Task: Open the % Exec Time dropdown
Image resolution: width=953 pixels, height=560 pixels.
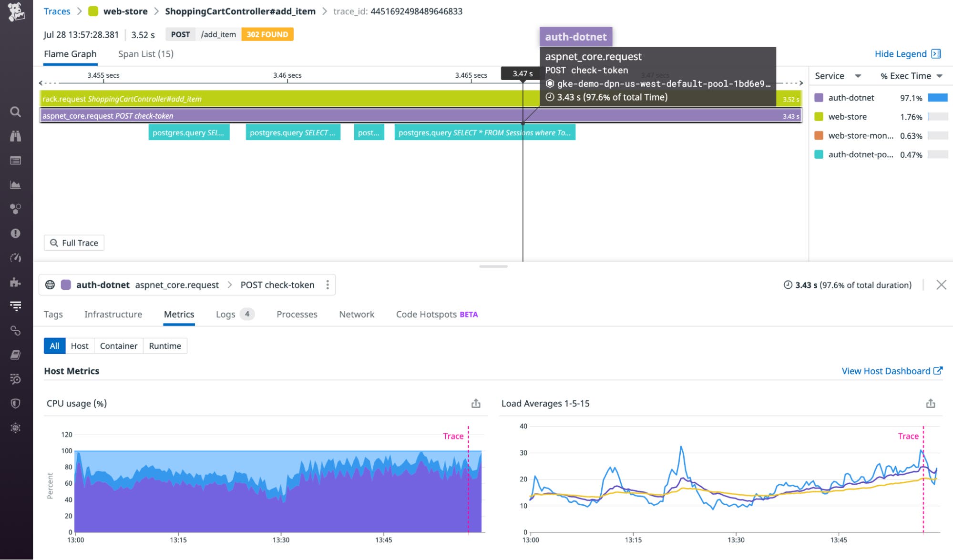Action: (939, 76)
